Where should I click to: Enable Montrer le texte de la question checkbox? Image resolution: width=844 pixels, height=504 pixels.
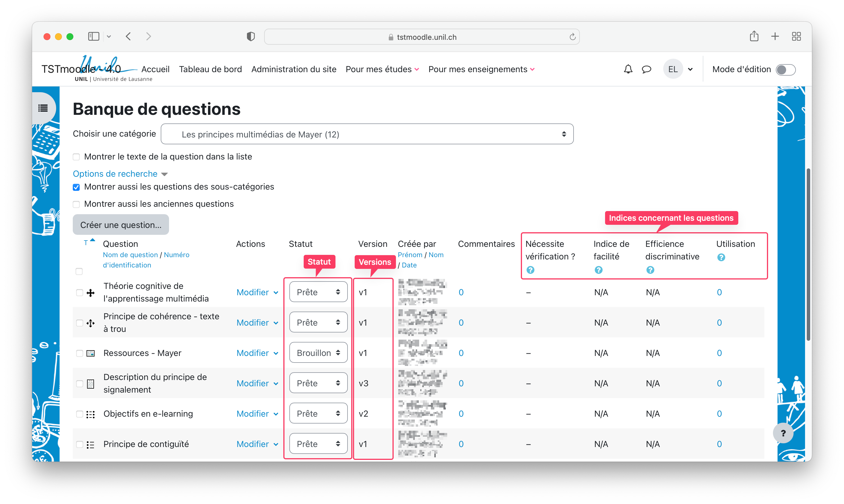[x=76, y=157]
